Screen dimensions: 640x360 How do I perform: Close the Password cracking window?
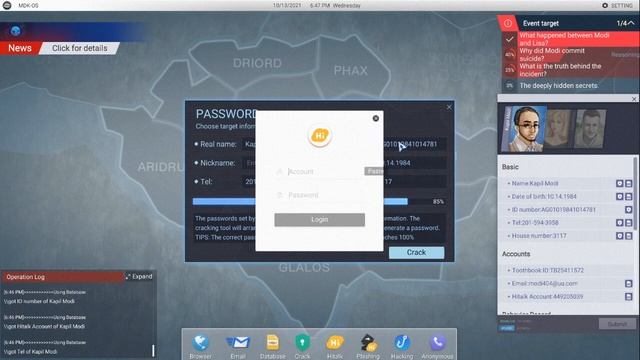pyautogui.click(x=449, y=107)
